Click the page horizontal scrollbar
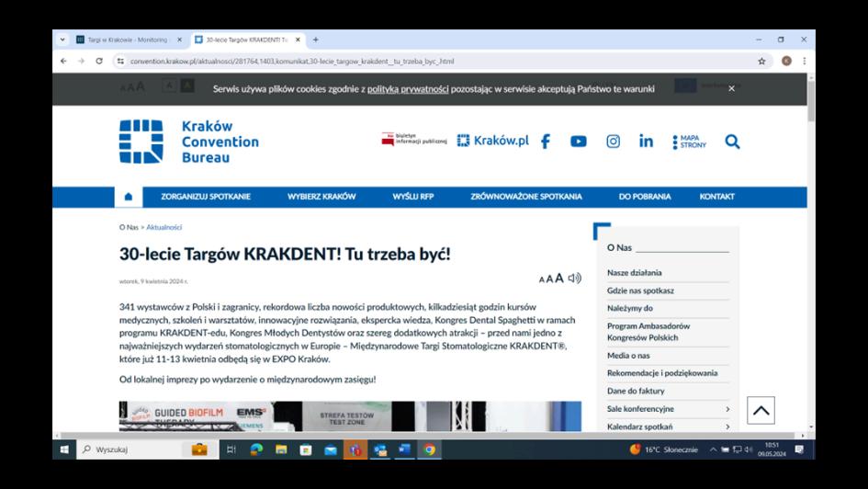 pos(429,436)
